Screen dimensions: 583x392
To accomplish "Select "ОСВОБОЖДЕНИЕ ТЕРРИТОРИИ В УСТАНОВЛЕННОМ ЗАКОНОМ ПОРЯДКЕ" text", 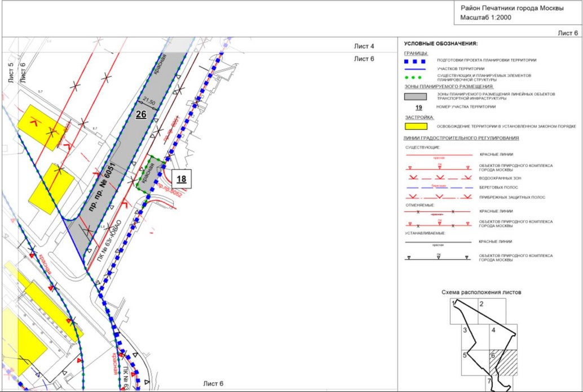I will tap(506, 127).
